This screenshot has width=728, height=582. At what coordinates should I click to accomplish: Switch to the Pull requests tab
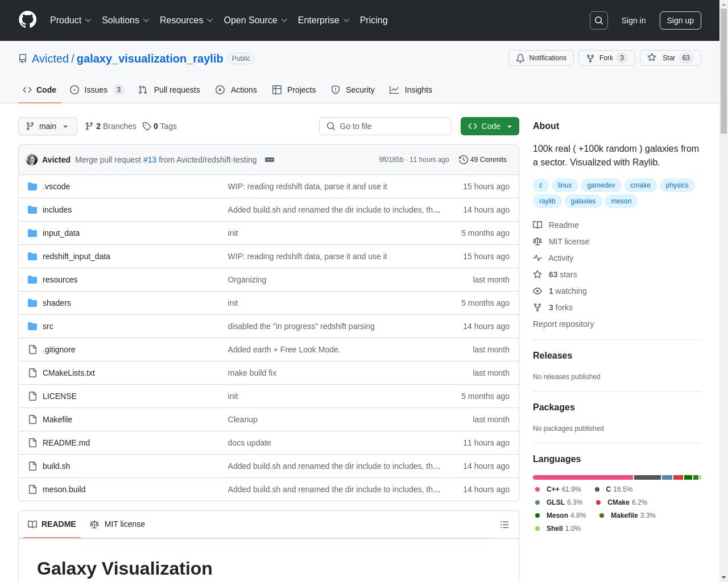tap(169, 90)
